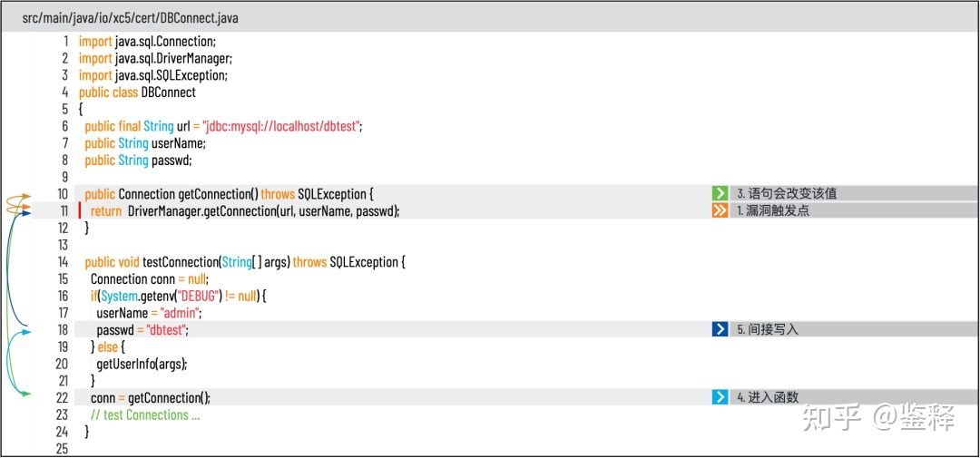
Task: Click the getUserInfo(args) call on line 20
Action: [x=142, y=364]
